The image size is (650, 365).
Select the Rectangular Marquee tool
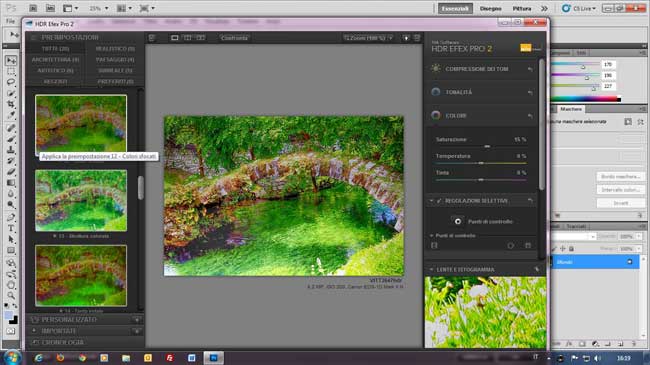11,71
